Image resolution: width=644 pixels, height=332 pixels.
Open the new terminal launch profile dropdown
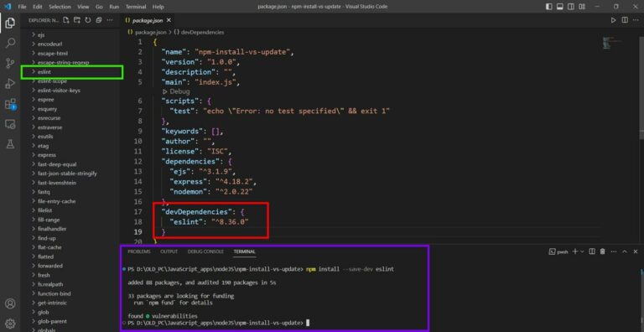[x=582, y=252]
